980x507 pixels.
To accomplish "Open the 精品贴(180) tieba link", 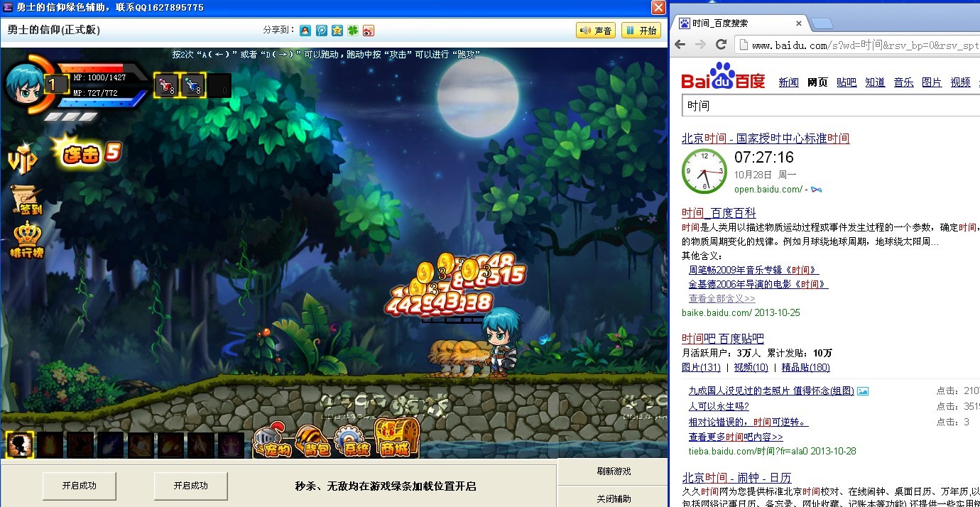I will coord(805,367).
